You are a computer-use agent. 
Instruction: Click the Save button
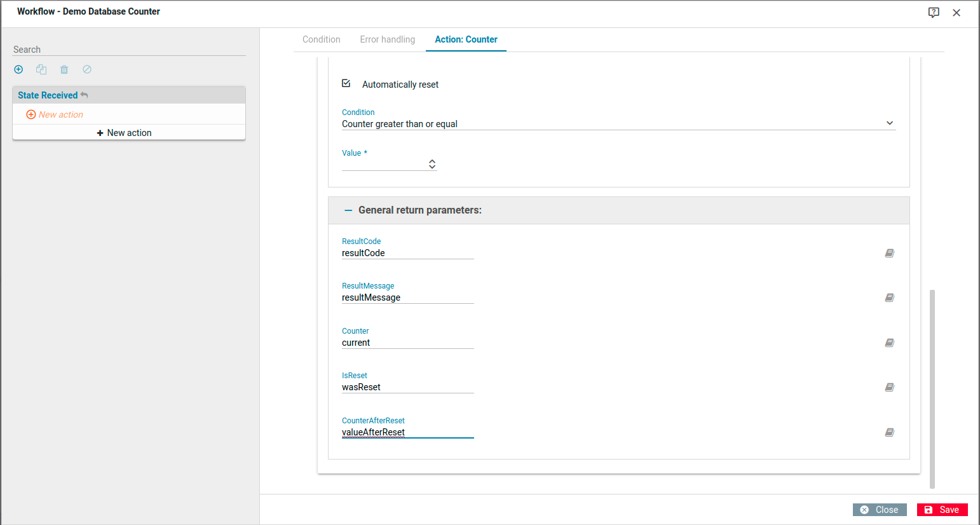(x=942, y=510)
